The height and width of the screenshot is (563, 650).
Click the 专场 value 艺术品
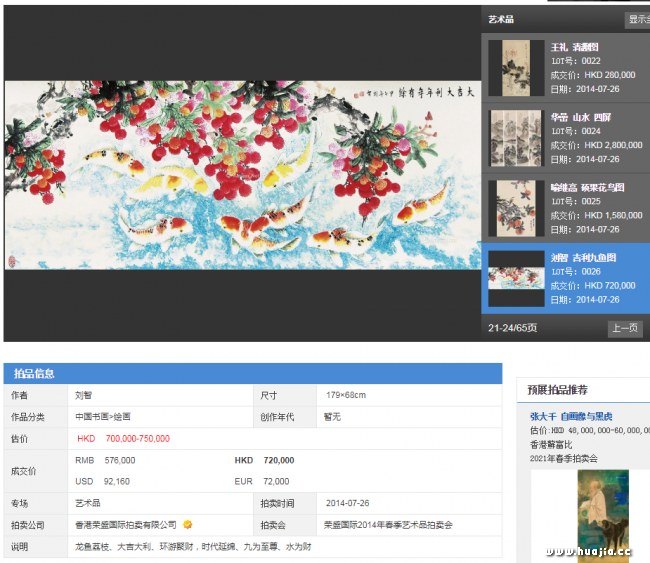(88, 503)
